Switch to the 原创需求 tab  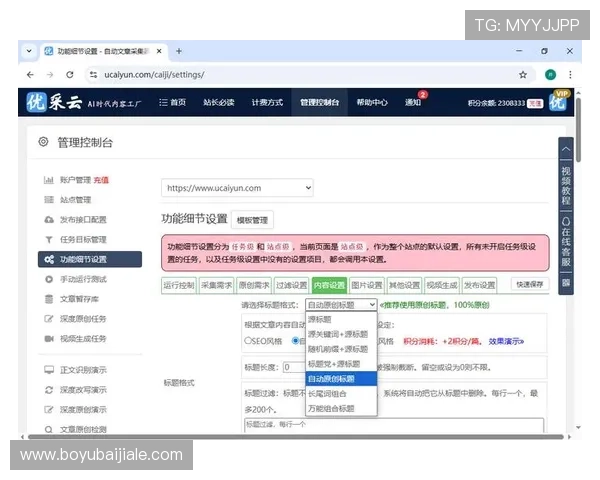[254, 285]
